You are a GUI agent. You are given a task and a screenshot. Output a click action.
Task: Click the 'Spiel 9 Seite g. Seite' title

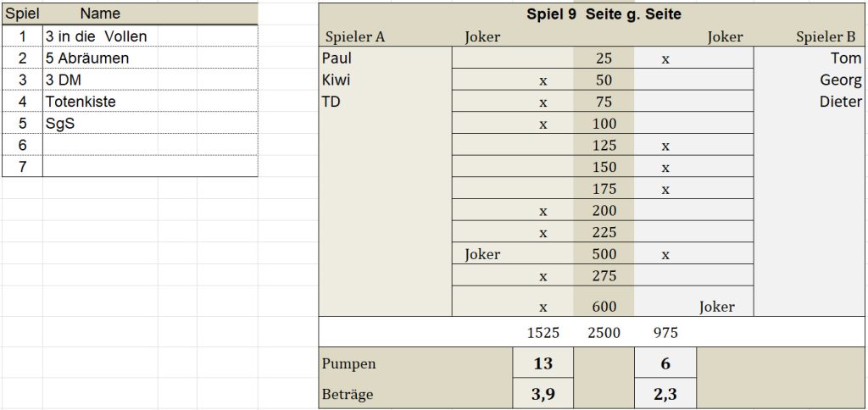[x=604, y=14]
